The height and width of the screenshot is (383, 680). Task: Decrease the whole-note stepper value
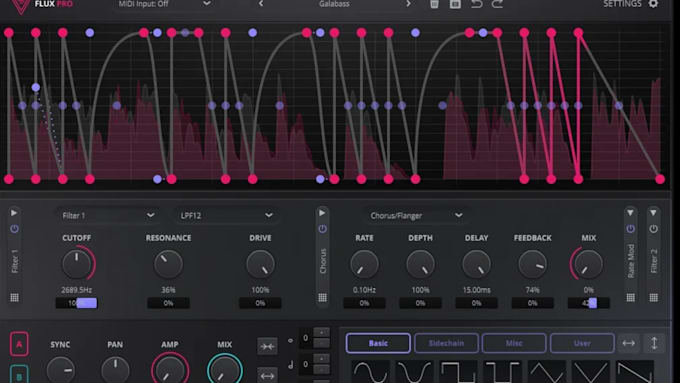point(321,343)
